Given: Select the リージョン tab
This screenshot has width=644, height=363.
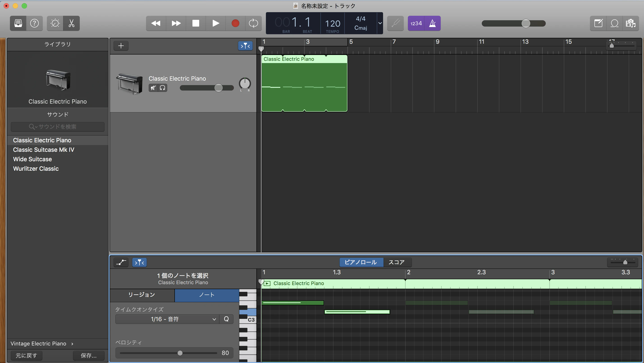Looking at the screenshot, I should (142, 295).
